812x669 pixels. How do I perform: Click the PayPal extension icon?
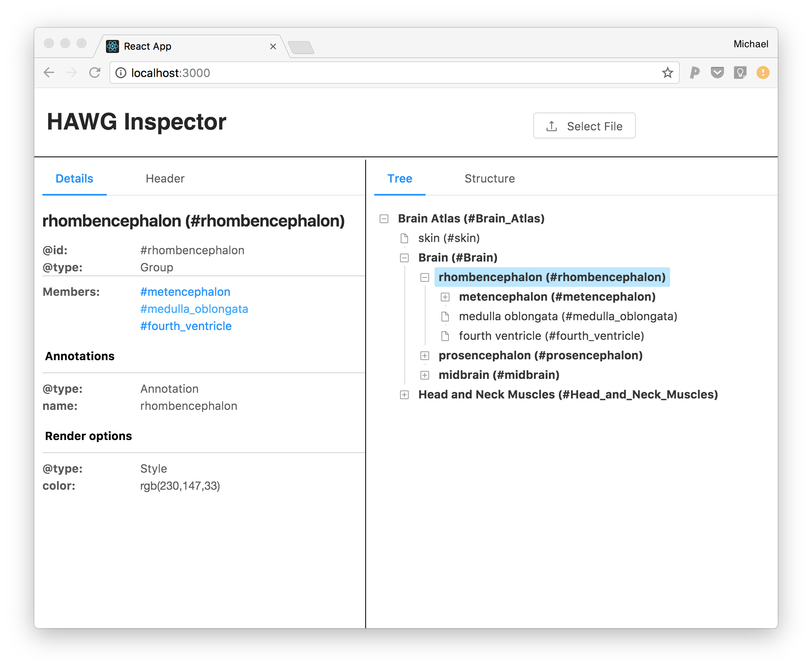click(695, 73)
